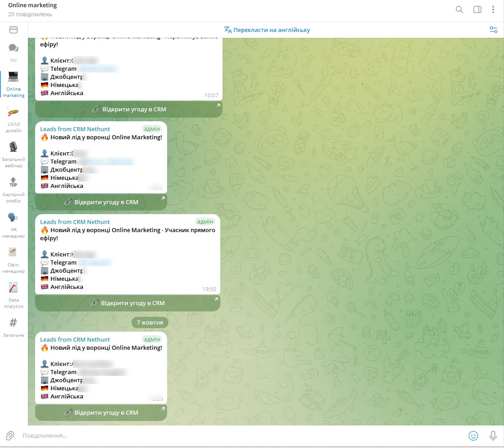Image resolution: width=504 pixels, height=448 pixels.
Task: Click the 19:50 message timestamp
Action: tap(209, 289)
